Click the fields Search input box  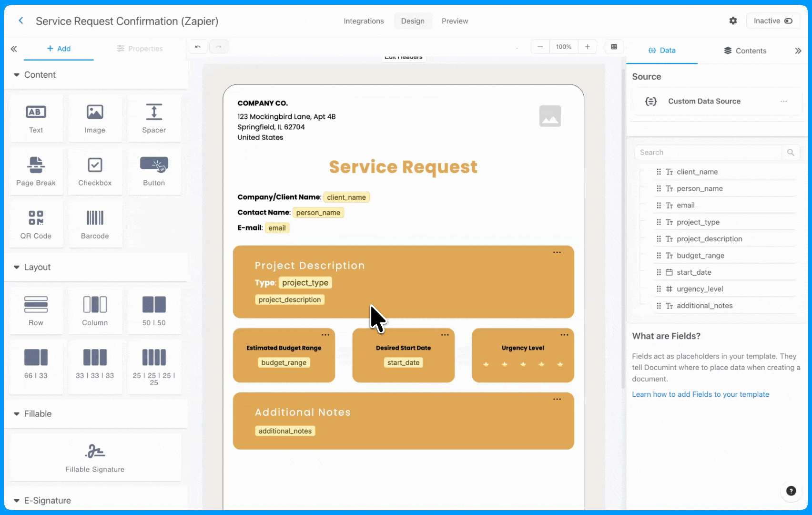(708, 153)
